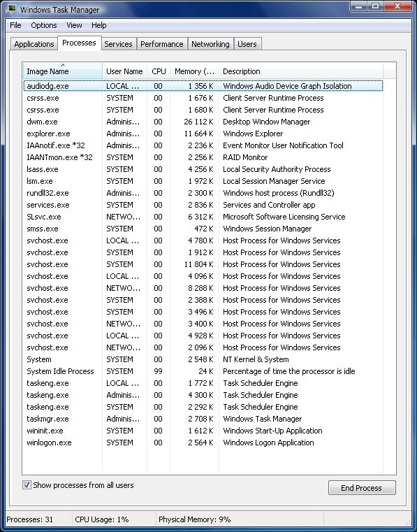Select svchost.exe using 11 804 K

tap(203, 264)
